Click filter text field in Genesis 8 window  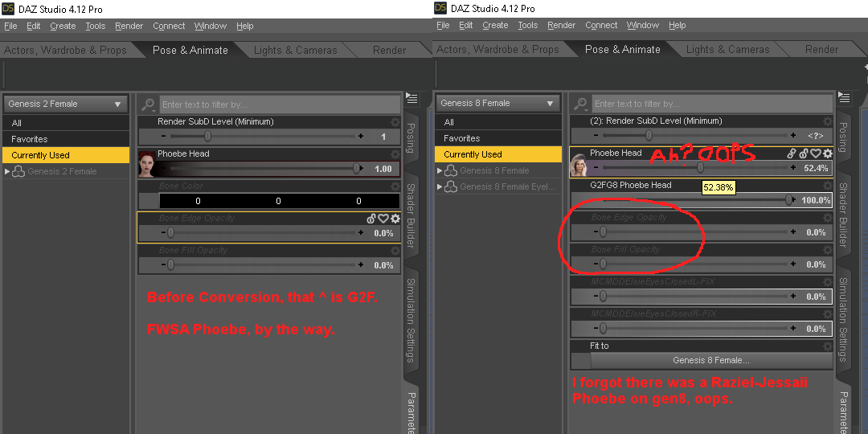pyautogui.click(x=712, y=104)
